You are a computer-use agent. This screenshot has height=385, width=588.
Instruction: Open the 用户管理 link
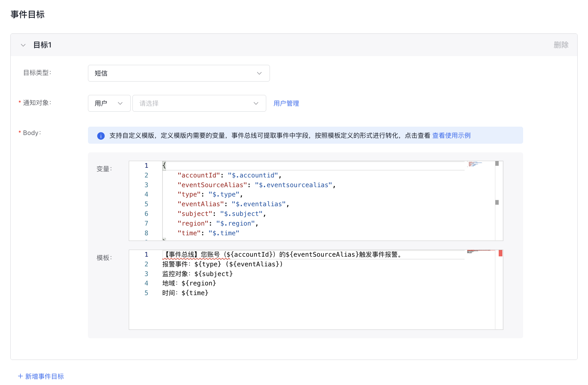point(286,104)
